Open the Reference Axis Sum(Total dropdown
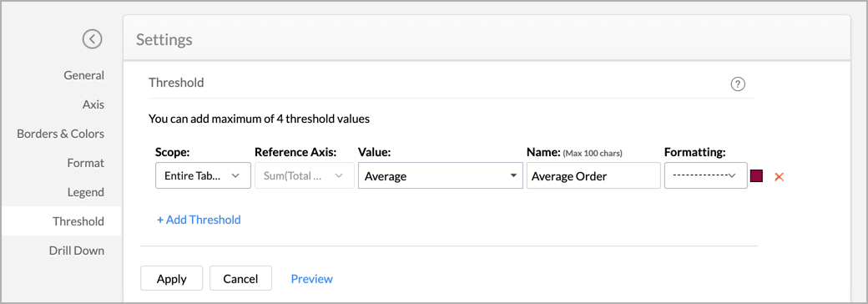Viewport: 868px width, 304px height. tap(304, 175)
